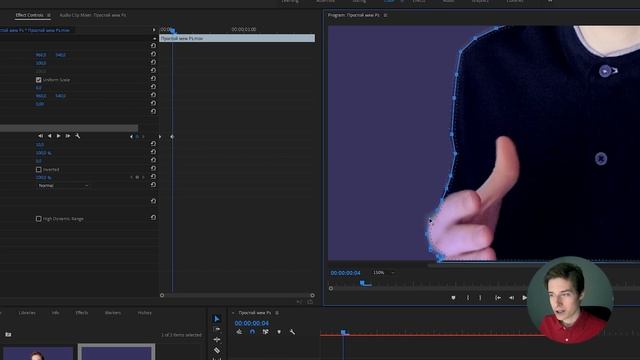Screen dimensions: 640x360
Task: Click the Effect Controls timeline playhead
Action: click(172, 31)
